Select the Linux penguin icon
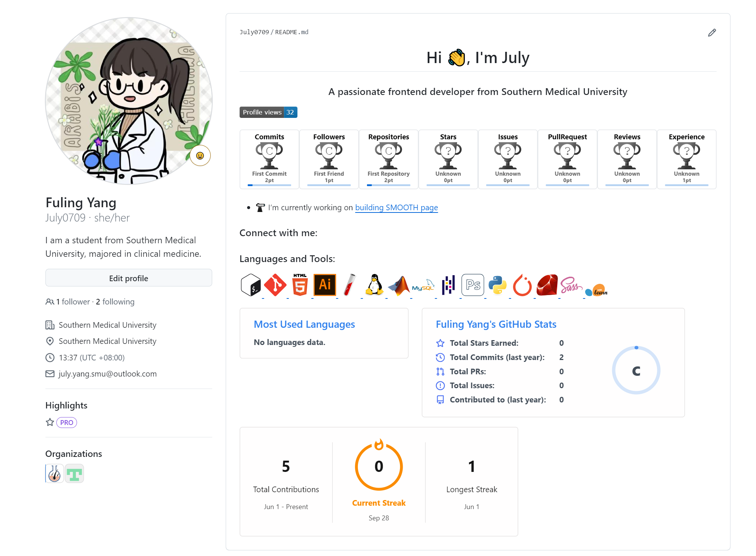This screenshot has height=556, width=756. coord(374,285)
